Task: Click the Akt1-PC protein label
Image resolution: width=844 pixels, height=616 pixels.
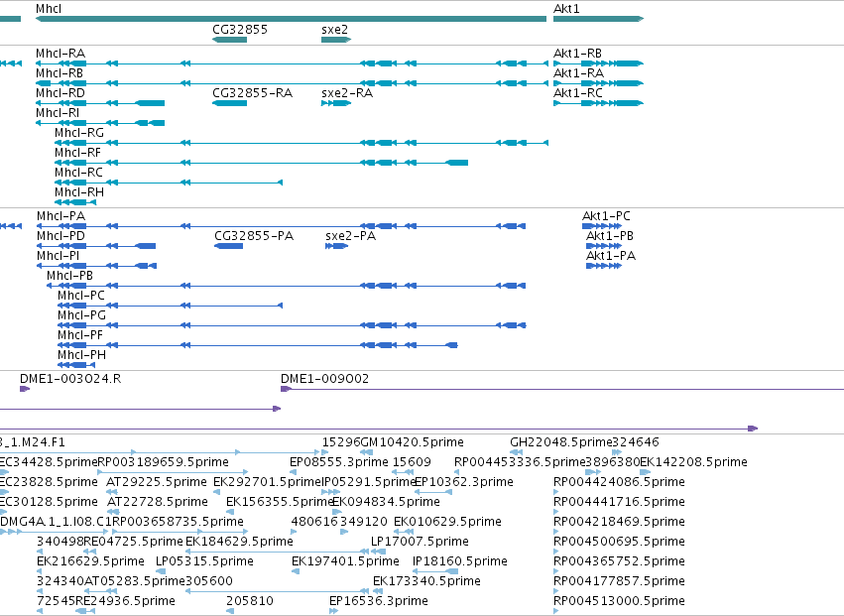Action: click(x=606, y=216)
